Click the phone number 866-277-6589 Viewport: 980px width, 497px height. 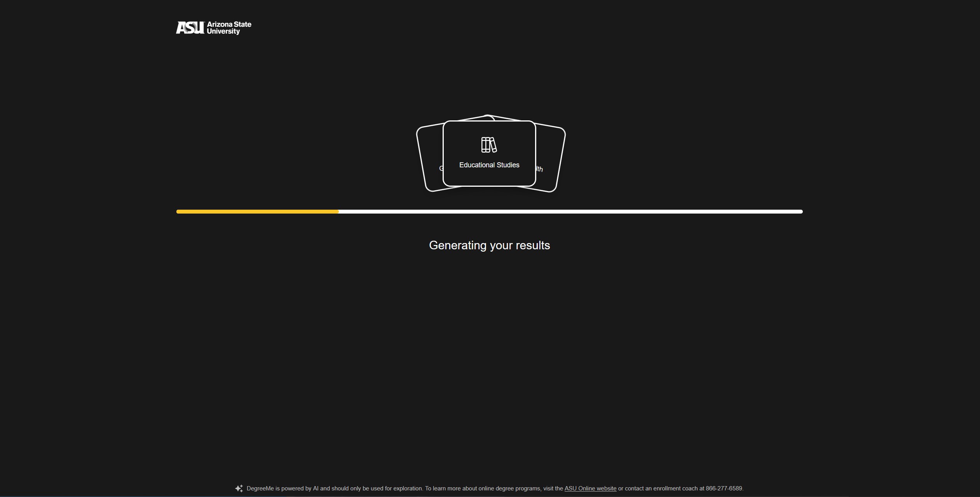click(x=724, y=488)
